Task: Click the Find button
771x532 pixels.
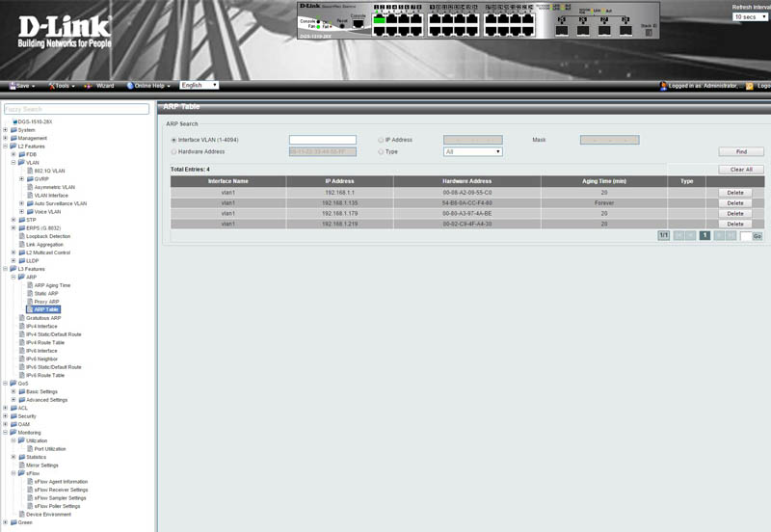Action: [x=741, y=152]
